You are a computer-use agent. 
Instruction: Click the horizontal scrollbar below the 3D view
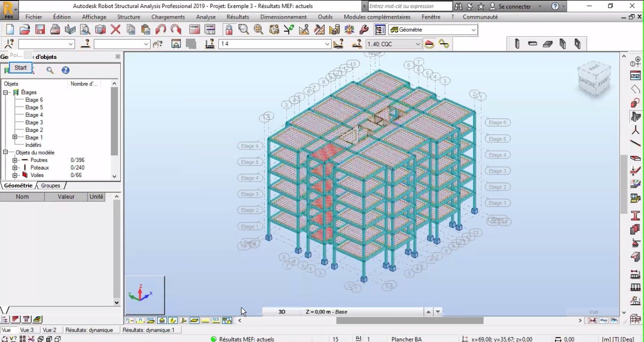[x=410, y=320]
